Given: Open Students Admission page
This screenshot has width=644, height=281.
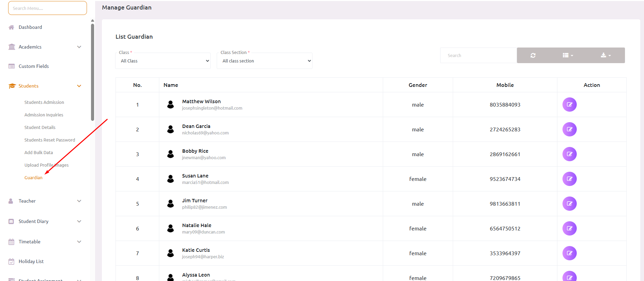Looking at the screenshot, I should 44,102.
